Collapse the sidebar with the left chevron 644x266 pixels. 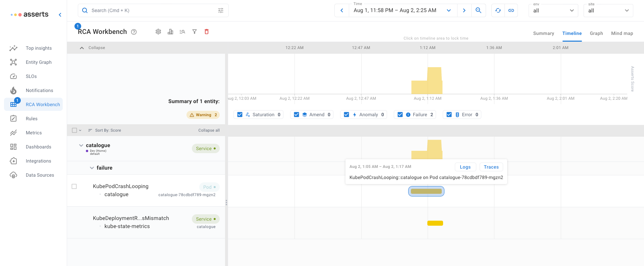tap(60, 14)
